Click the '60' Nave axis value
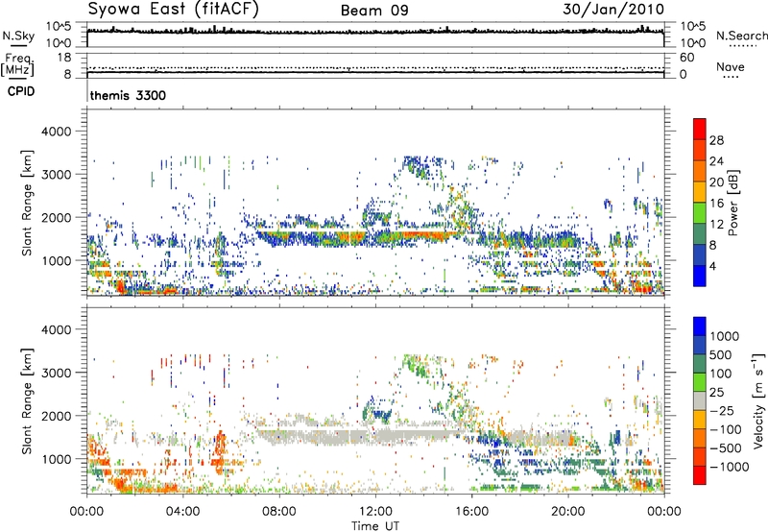 [x=686, y=58]
